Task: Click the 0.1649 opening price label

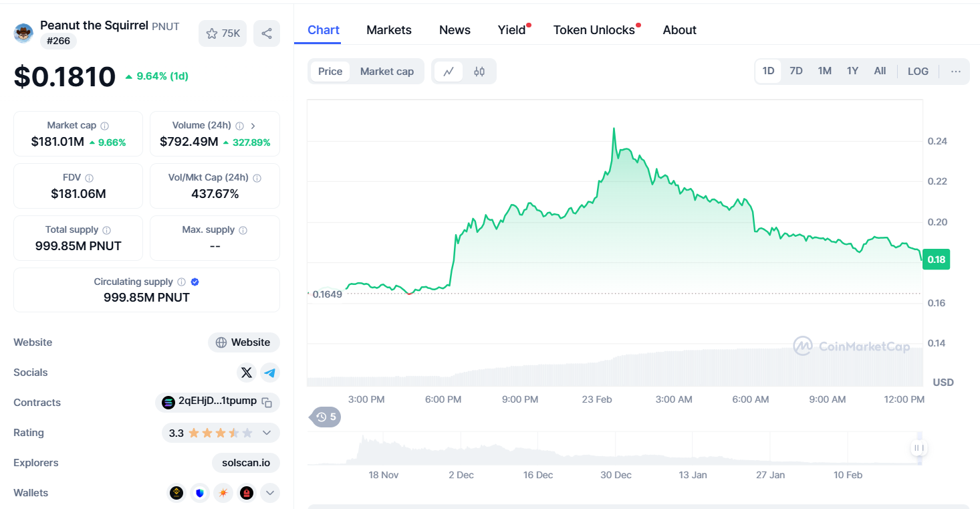Action: pyautogui.click(x=326, y=294)
